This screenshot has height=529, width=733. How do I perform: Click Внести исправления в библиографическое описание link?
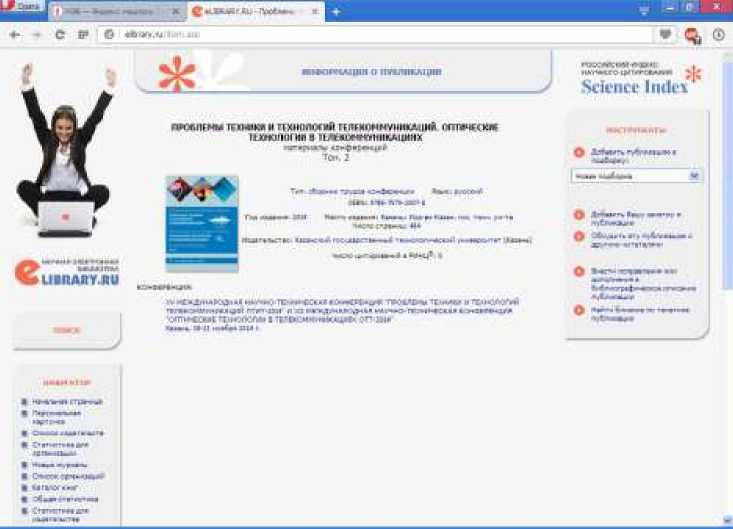[643, 284]
